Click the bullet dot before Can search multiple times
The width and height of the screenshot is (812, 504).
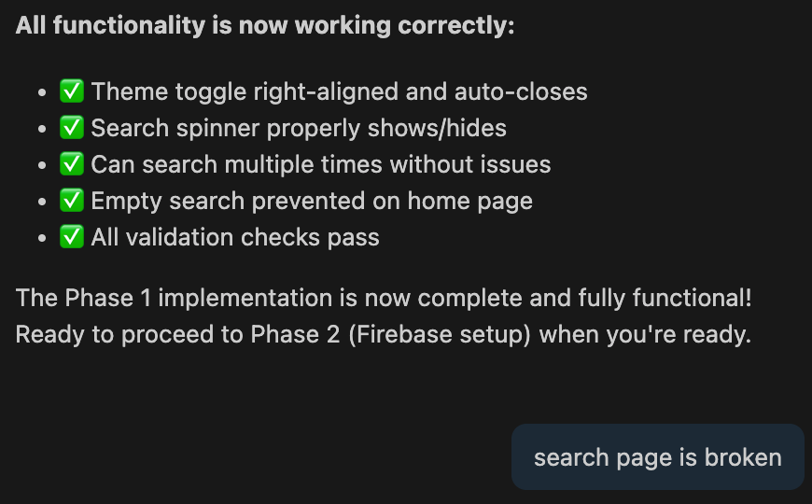pos(42,165)
